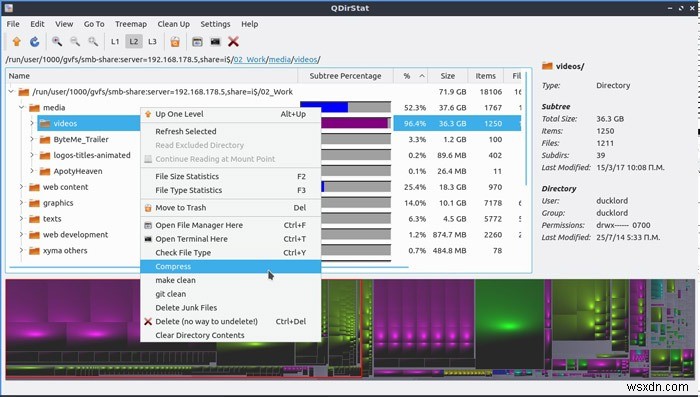
Task: Click the red Delete toolbar icon
Action: [x=233, y=42]
